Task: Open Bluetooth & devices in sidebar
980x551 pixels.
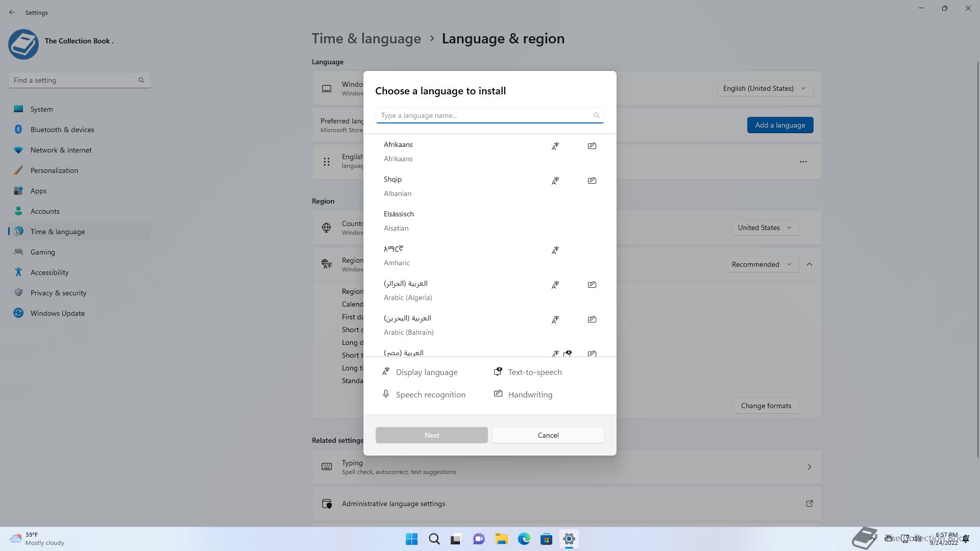Action: pyautogui.click(x=62, y=130)
